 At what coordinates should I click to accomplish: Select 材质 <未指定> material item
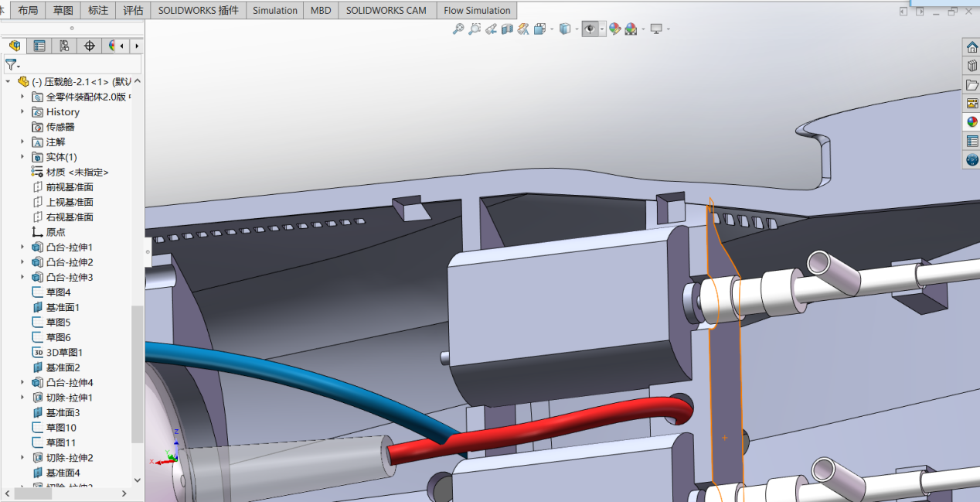pos(70,172)
